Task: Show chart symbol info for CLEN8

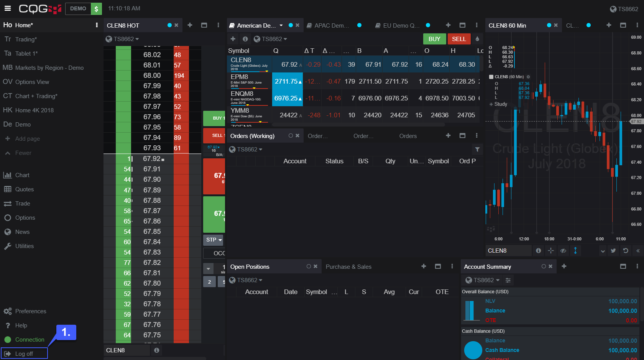Action: click(539, 250)
